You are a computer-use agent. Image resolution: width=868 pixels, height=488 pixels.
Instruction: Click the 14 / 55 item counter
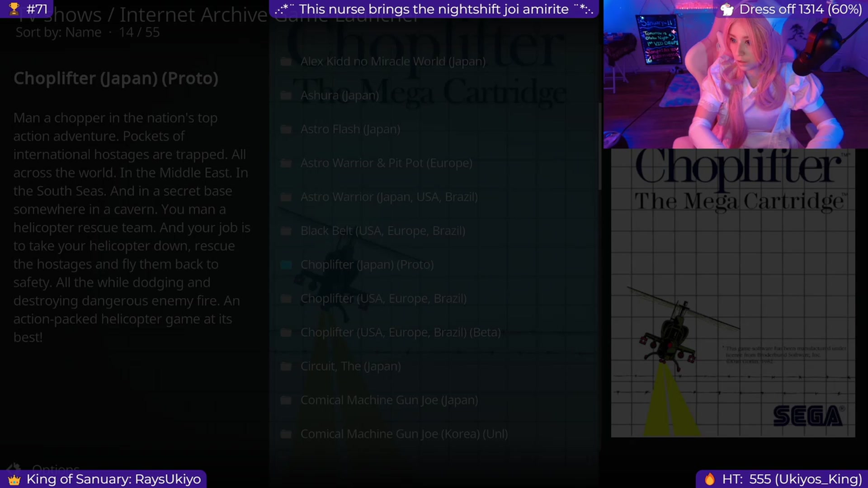click(x=139, y=33)
